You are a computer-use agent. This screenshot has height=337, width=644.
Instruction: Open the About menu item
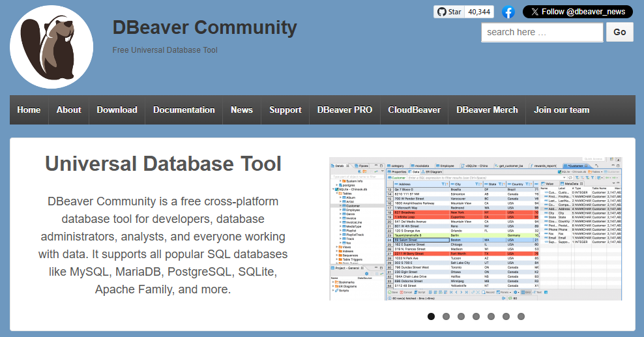pyautogui.click(x=68, y=110)
